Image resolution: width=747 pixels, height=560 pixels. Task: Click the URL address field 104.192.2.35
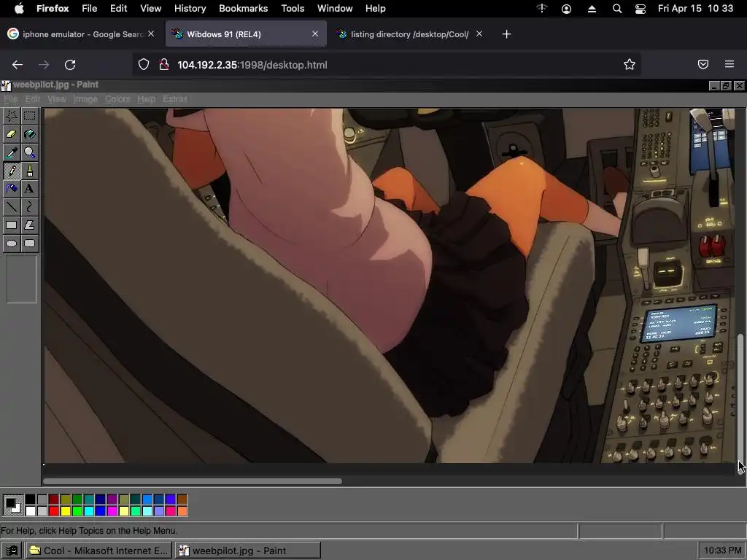[386, 65]
